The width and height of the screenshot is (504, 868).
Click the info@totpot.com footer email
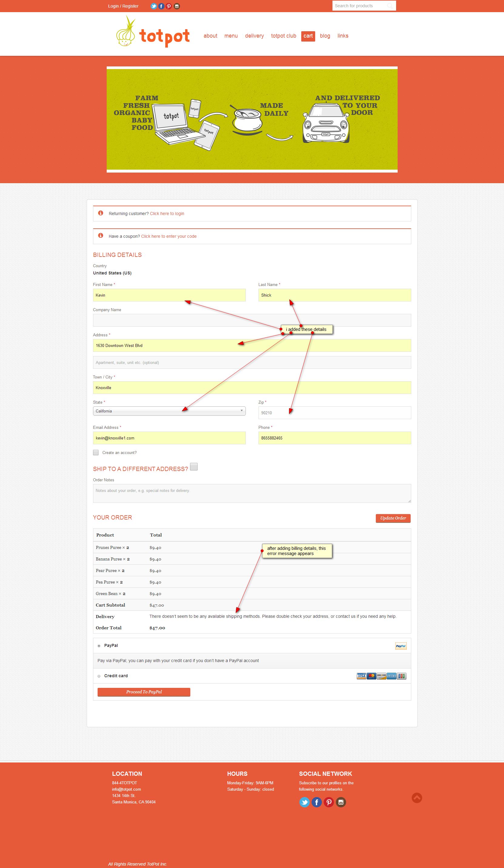[x=126, y=789]
